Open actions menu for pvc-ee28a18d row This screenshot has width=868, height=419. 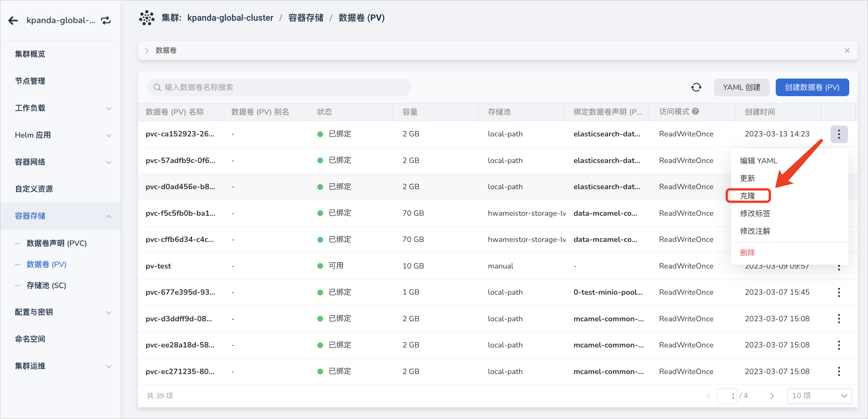[x=839, y=345]
